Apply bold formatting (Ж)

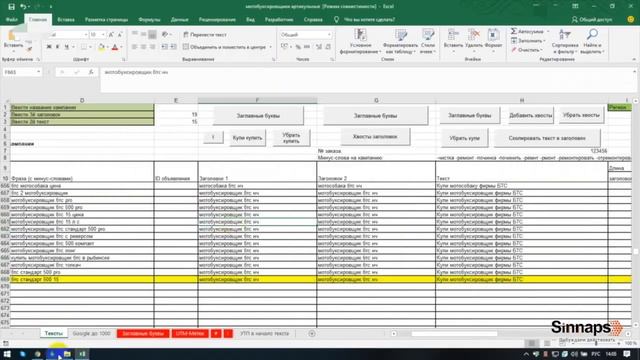coord(49,47)
